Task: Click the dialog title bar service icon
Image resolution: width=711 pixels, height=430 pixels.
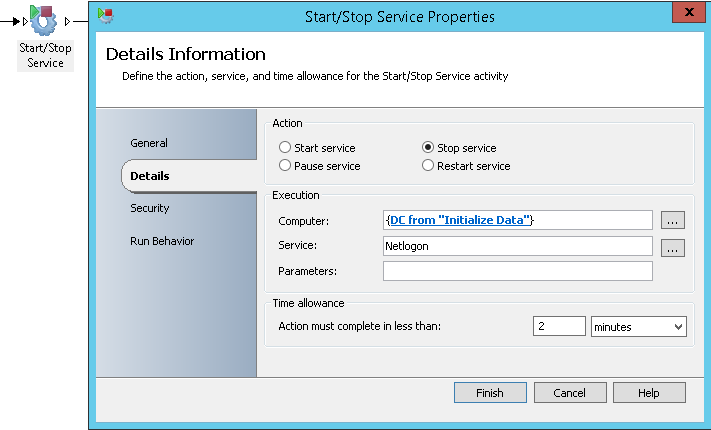Action: click(x=106, y=16)
